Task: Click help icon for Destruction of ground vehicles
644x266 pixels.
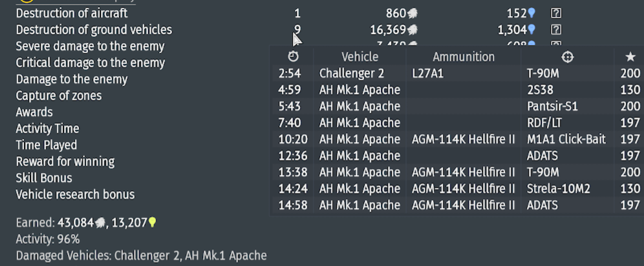Action: coord(555,30)
